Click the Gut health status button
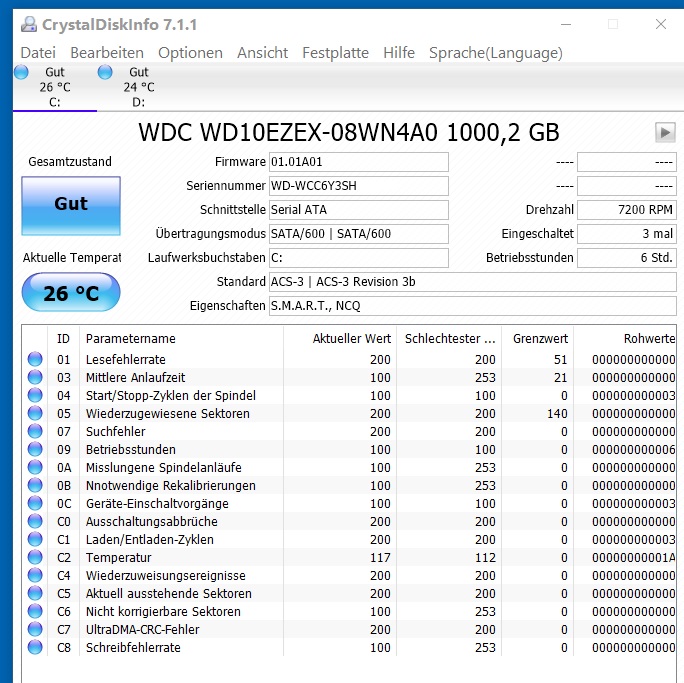The image size is (684, 683). tap(71, 206)
